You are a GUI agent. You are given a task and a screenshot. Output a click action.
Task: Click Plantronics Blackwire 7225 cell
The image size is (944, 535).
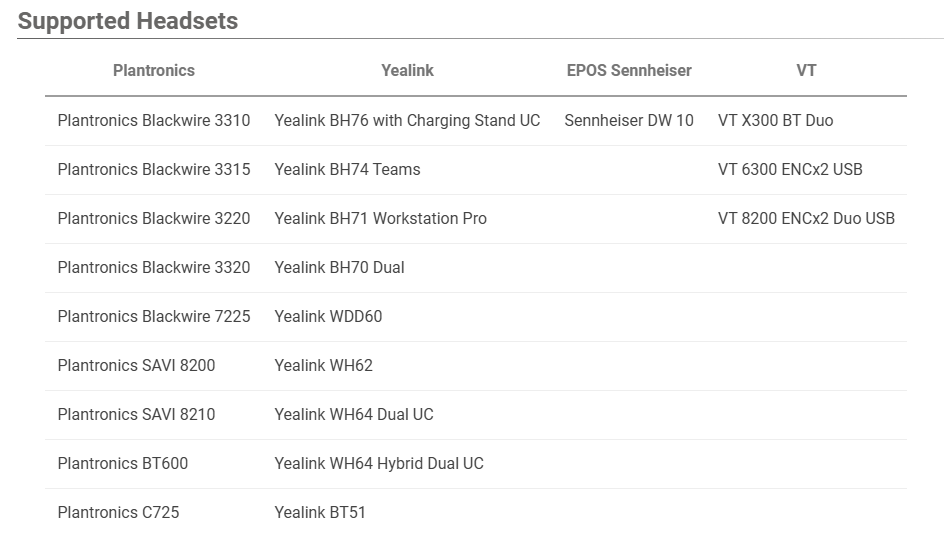coord(154,316)
